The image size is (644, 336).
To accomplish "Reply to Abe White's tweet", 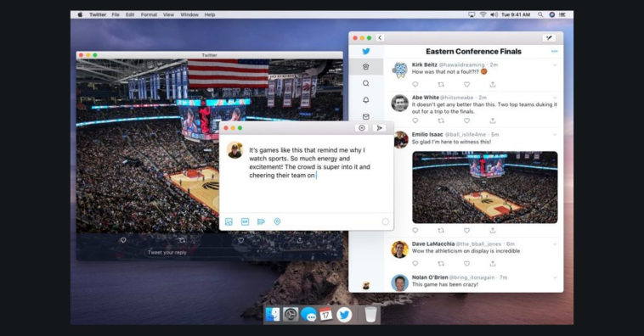I will [x=415, y=120].
